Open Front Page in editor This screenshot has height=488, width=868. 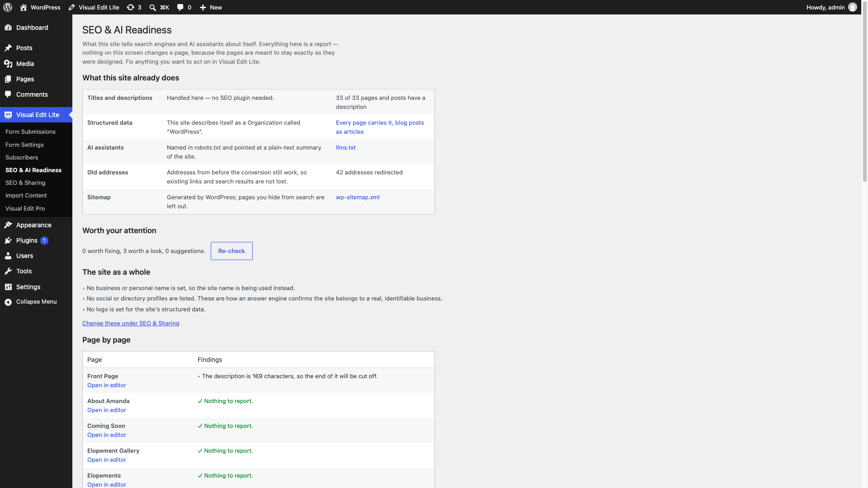tap(107, 385)
